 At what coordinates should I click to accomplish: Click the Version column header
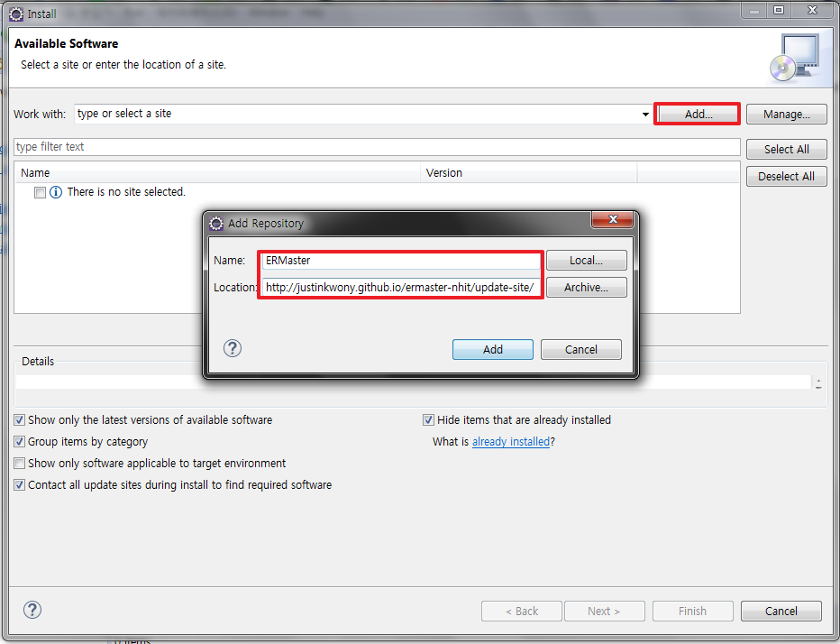(529, 172)
